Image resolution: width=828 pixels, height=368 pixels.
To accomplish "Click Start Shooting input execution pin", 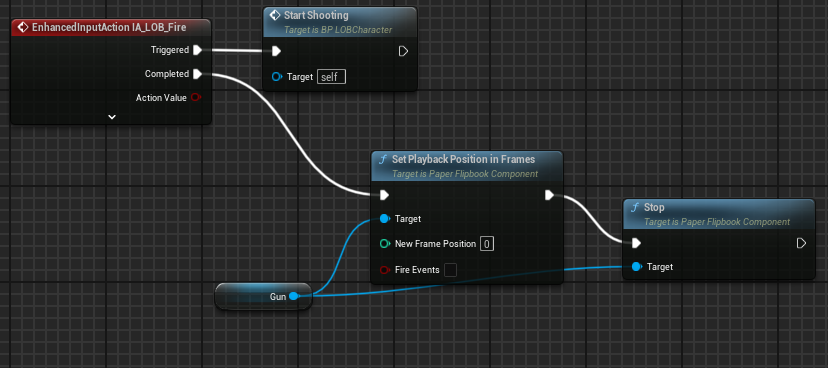I will pos(276,51).
